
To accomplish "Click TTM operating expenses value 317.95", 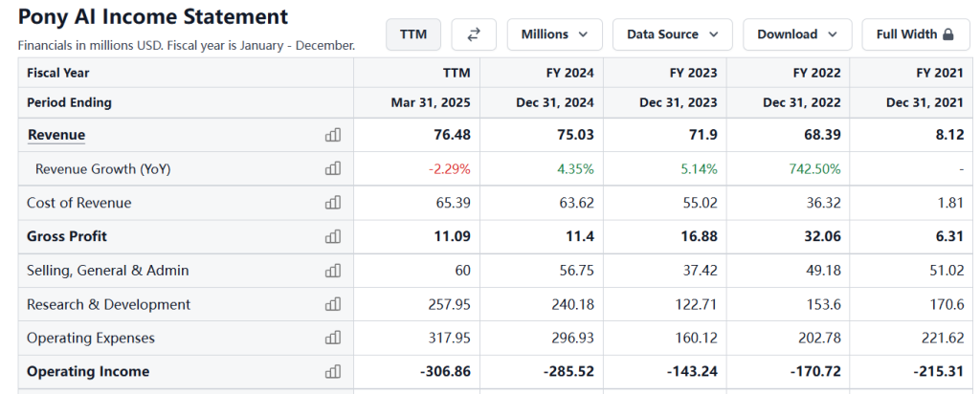I will (x=450, y=338).
